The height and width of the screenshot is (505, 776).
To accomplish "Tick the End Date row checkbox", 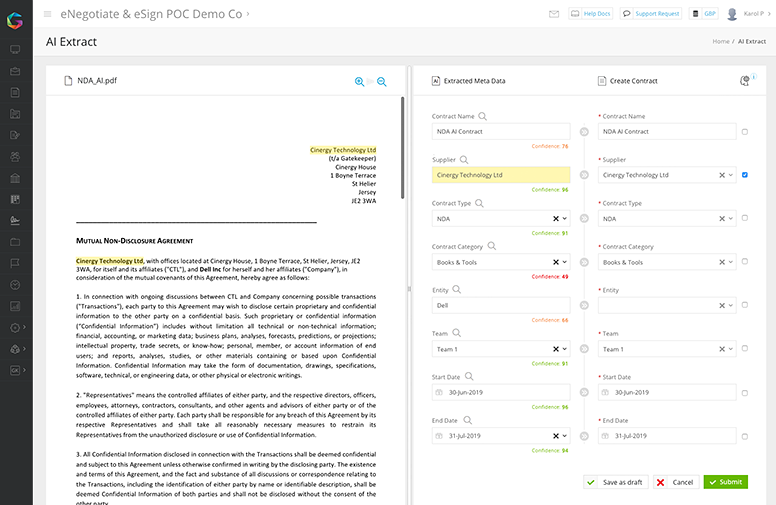I will click(745, 437).
